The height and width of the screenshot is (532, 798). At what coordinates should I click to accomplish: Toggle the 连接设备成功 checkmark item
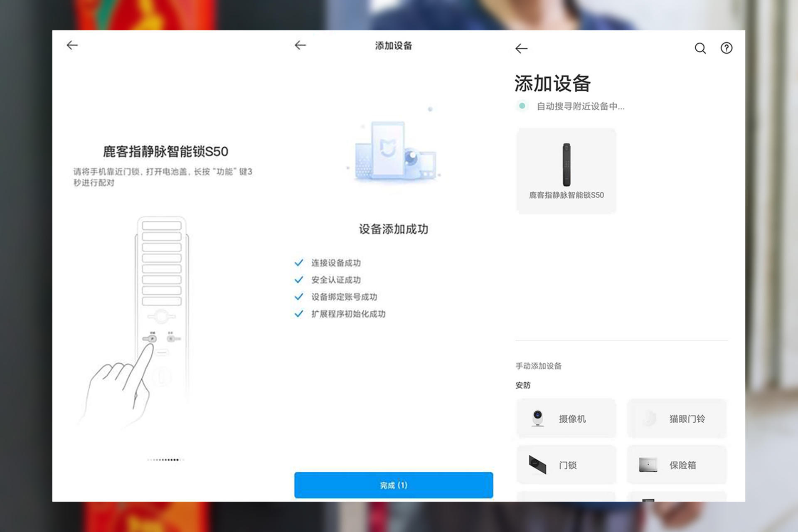335,263
